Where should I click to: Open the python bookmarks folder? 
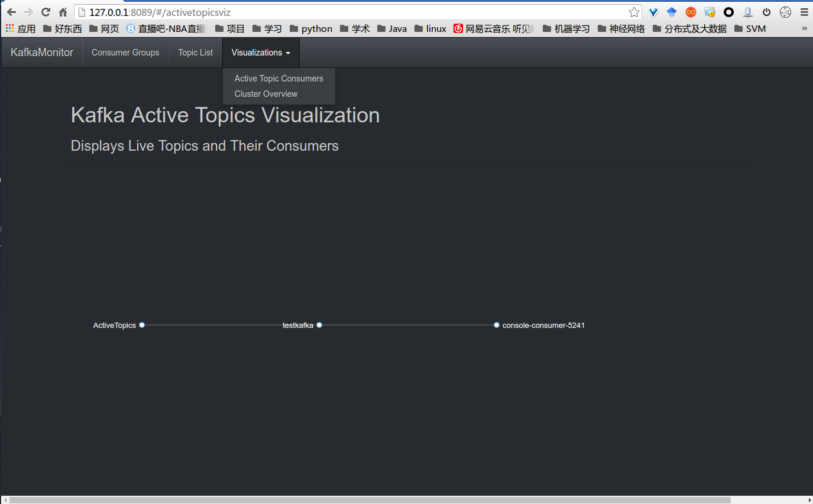pyautogui.click(x=311, y=28)
